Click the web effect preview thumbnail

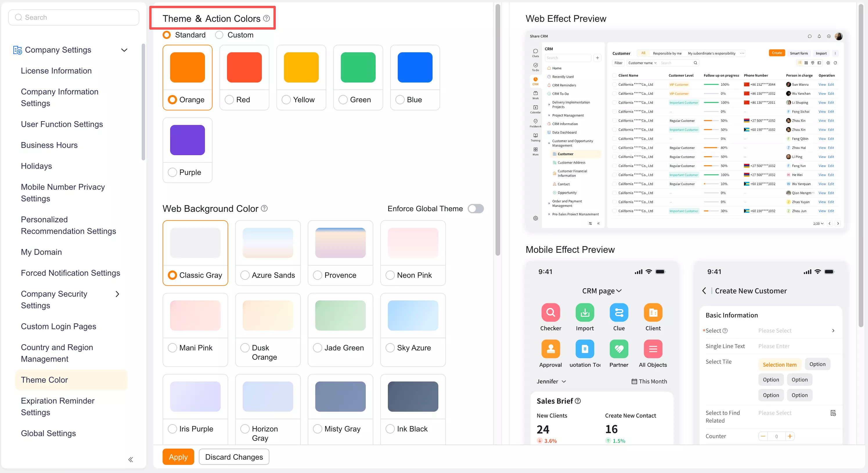coord(686,132)
